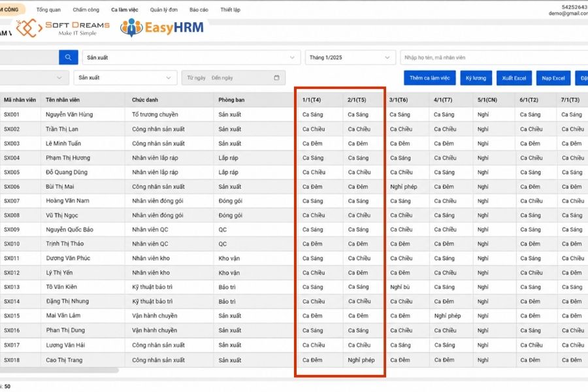
Task: Click SX018's Nghỉ phép cell on 2/1
Action: coord(361,360)
